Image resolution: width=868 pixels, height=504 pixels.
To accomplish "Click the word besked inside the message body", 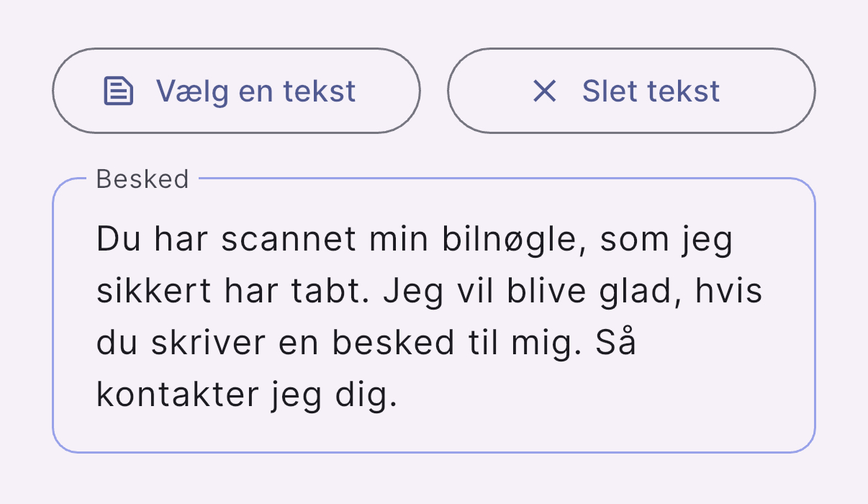I will click(392, 344).
